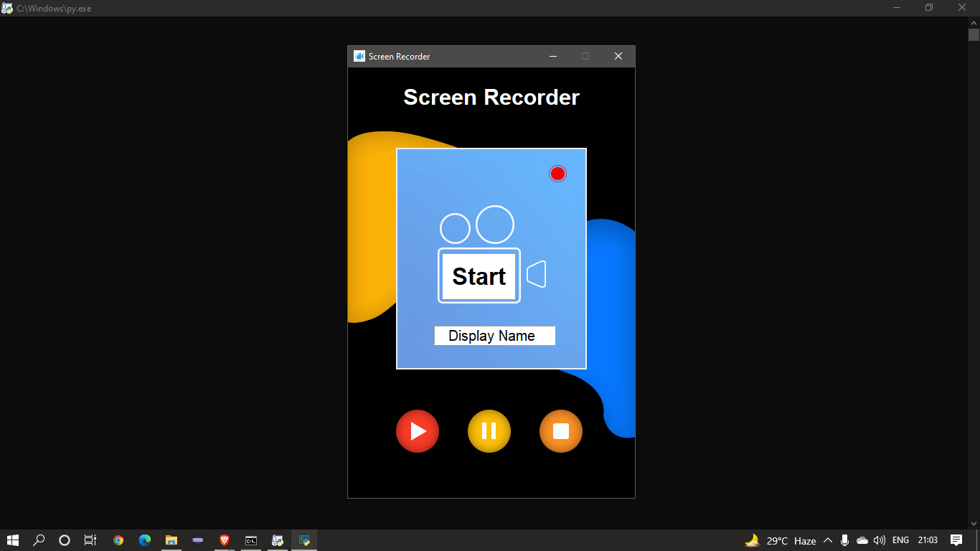Pause recording with the yellow button
The height and width of the screenshot is (551, 980).
click(489, 431)
